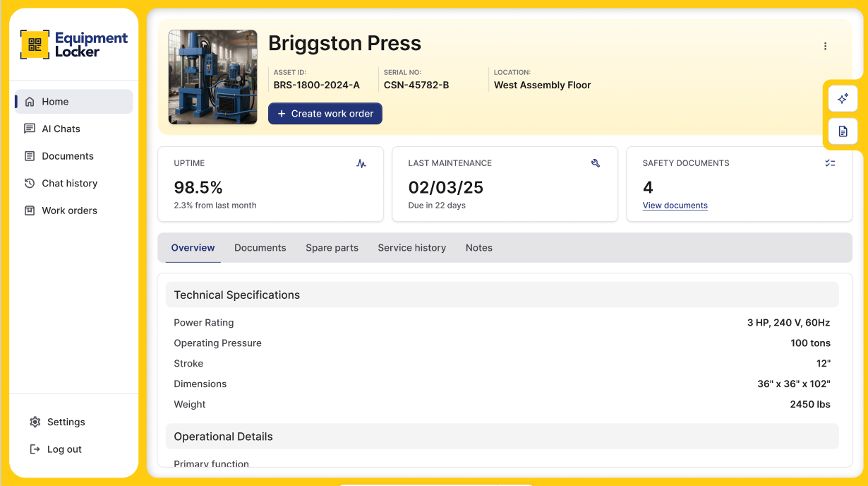
Task: Select Home in the sidebar
Action: click(55, 102)
